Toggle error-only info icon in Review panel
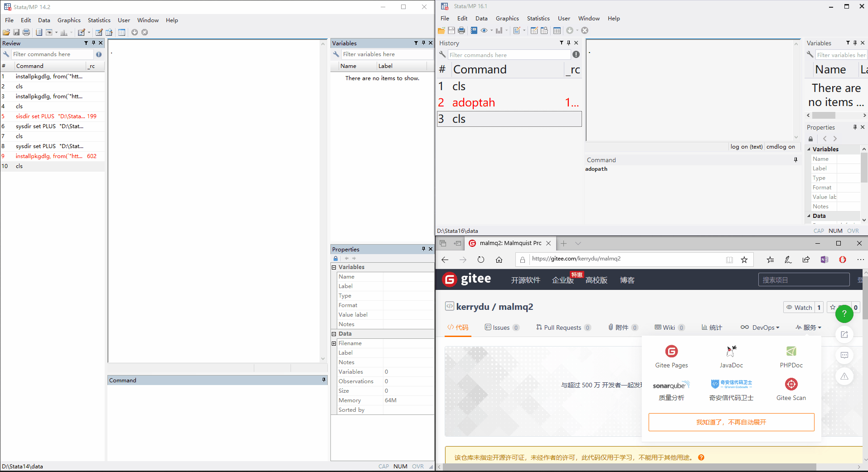The image size is (868, 472). point(99,54)
